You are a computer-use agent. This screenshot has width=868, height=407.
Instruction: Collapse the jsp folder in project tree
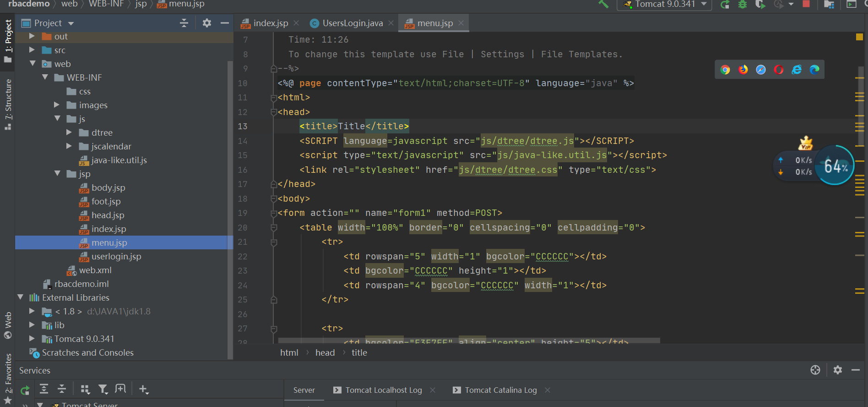coord(57,174)
